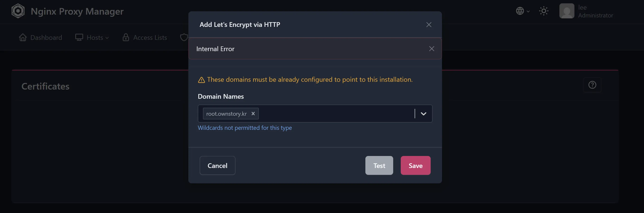Click the warning triangle in the modal
This screenshot has width=644, height=213.
201,79
